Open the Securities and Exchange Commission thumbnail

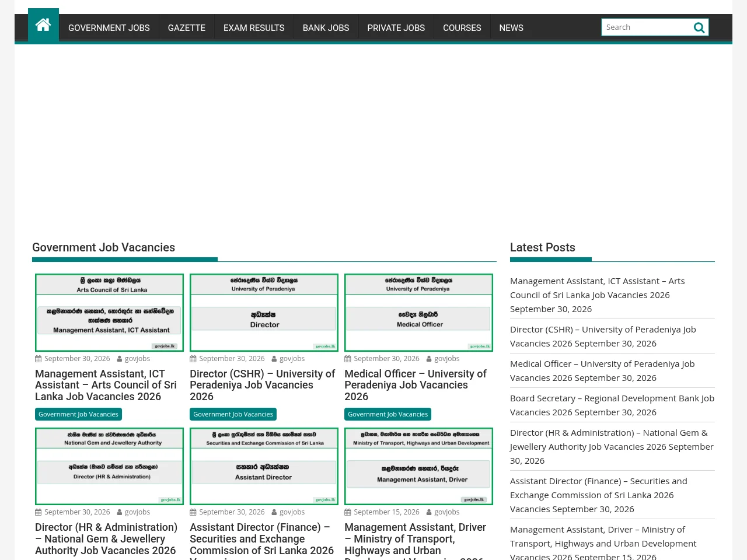tap(264, 466)
